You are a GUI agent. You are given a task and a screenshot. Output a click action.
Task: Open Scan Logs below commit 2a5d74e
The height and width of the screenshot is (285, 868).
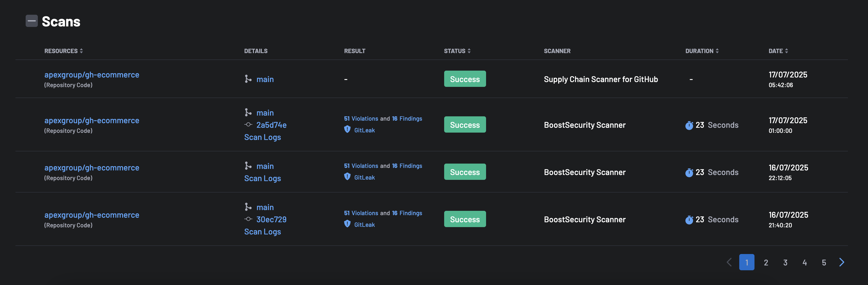tap(263, 137)
